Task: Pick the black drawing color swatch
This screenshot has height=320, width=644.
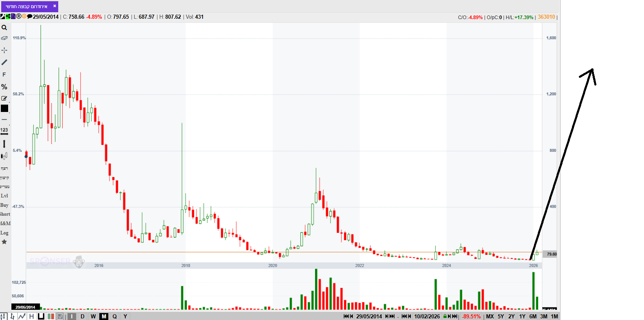Action: (x=4, y=108)
